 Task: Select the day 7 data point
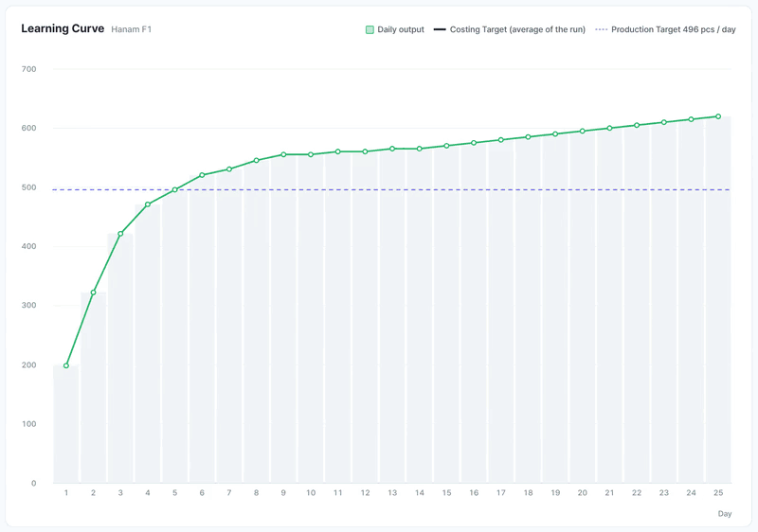coord(229,168)
